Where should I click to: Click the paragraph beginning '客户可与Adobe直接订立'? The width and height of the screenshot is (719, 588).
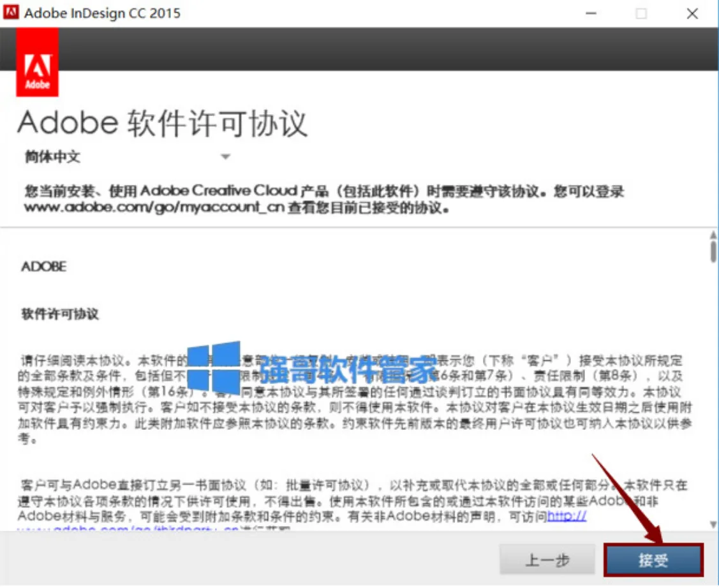click(352, 504)
